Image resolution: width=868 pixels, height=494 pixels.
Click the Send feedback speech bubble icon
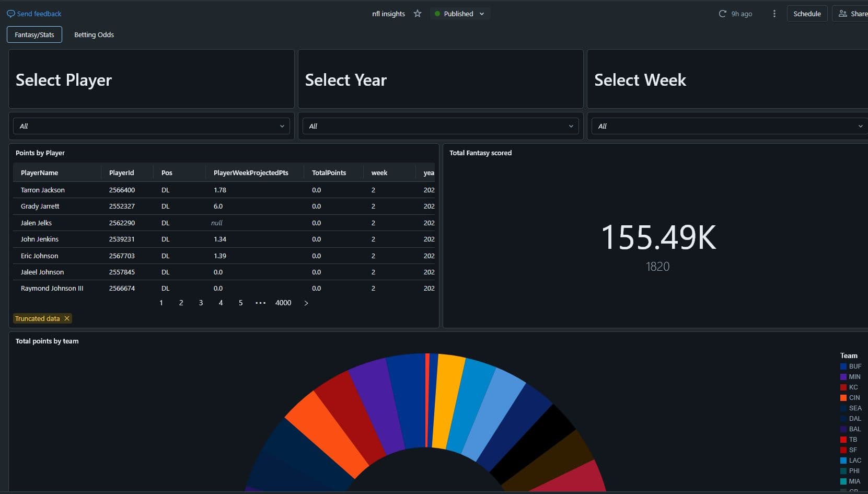[x=10, y=14]
